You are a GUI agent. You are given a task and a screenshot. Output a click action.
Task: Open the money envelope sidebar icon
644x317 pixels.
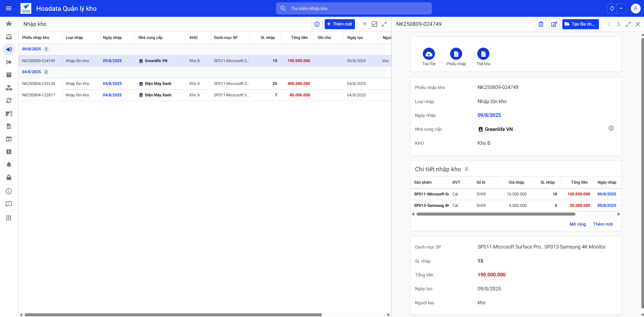9,37
